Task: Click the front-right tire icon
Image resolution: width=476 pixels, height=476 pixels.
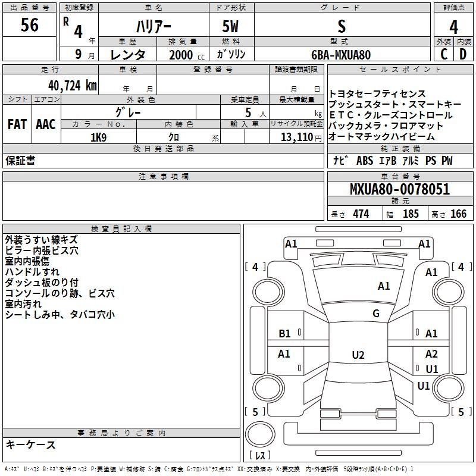Action: 448,293
